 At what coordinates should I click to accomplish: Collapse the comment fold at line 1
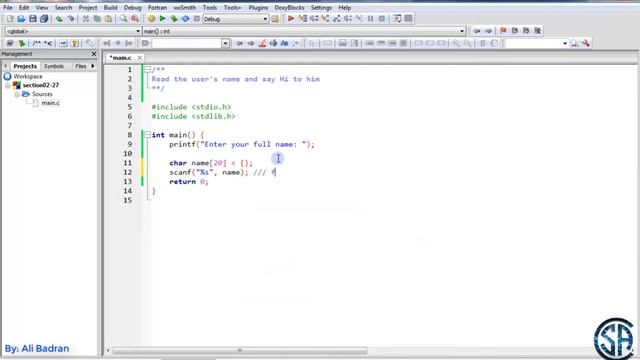coord(147,70)
